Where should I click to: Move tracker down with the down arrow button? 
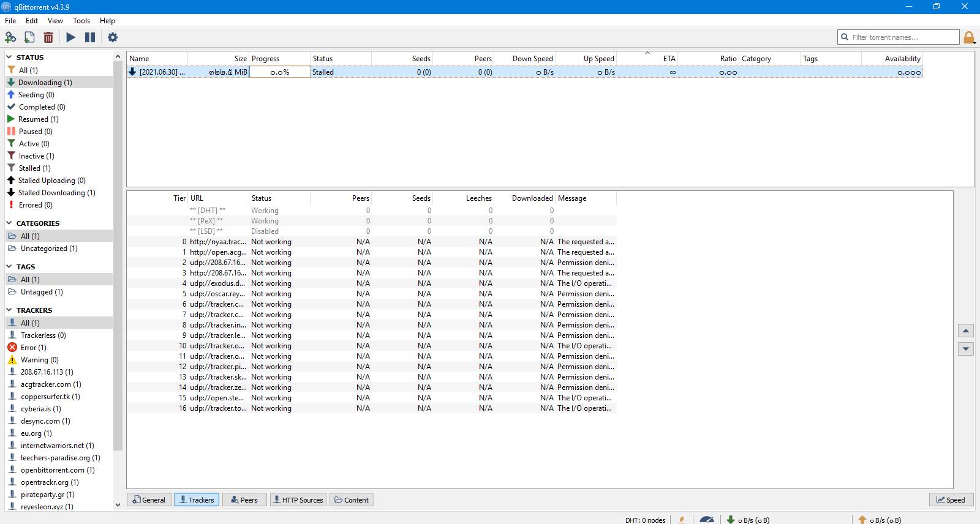click(966, 349)
